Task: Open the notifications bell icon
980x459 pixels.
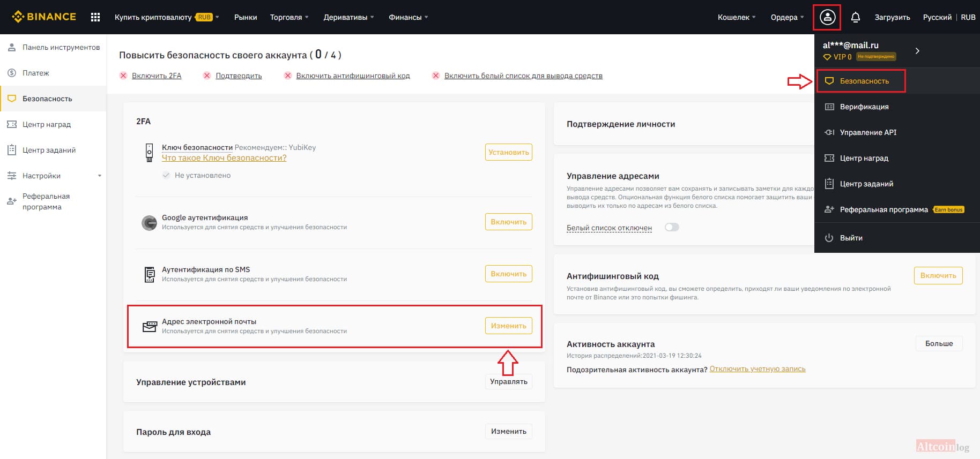Action: pos(856,17)
